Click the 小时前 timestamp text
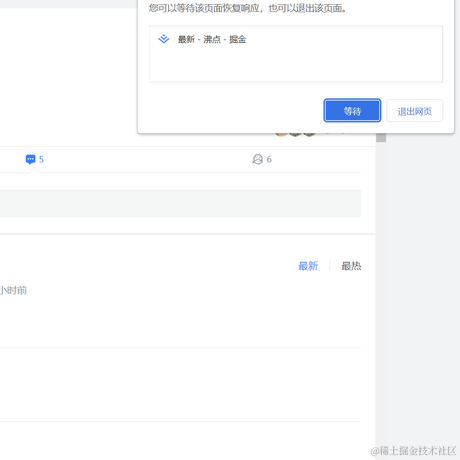The image size is (460, 460). point(13,290)
